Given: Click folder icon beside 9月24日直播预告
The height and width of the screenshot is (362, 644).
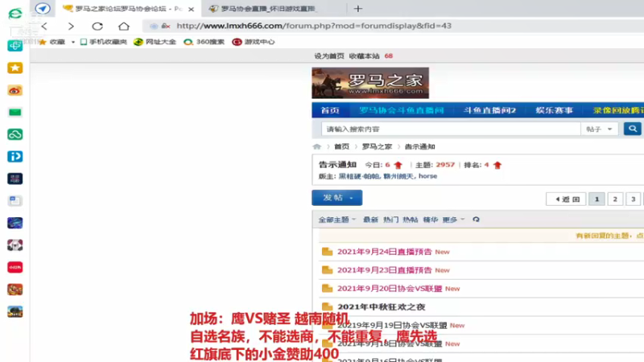Looking at the screenshot, I should click(x=328, y=251).
